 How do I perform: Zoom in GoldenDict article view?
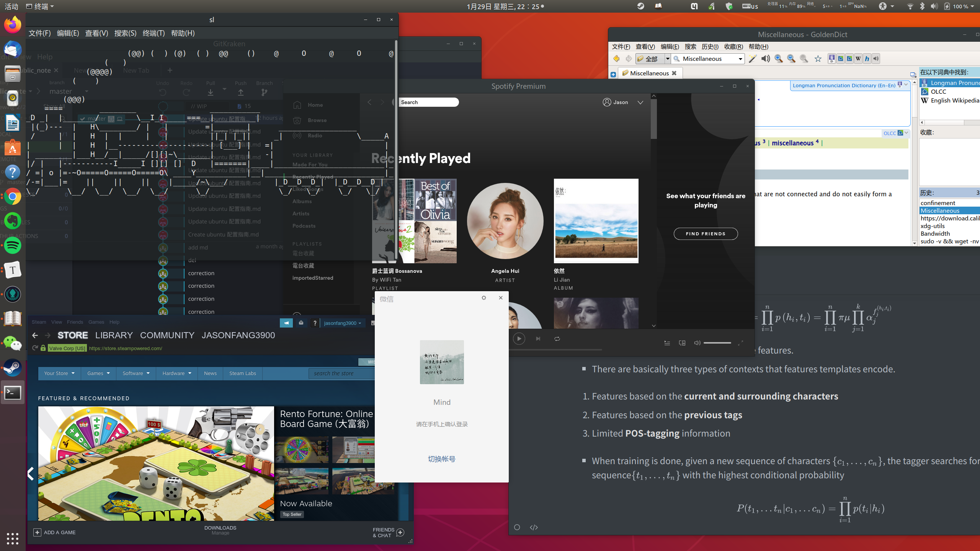coord(778,59)
